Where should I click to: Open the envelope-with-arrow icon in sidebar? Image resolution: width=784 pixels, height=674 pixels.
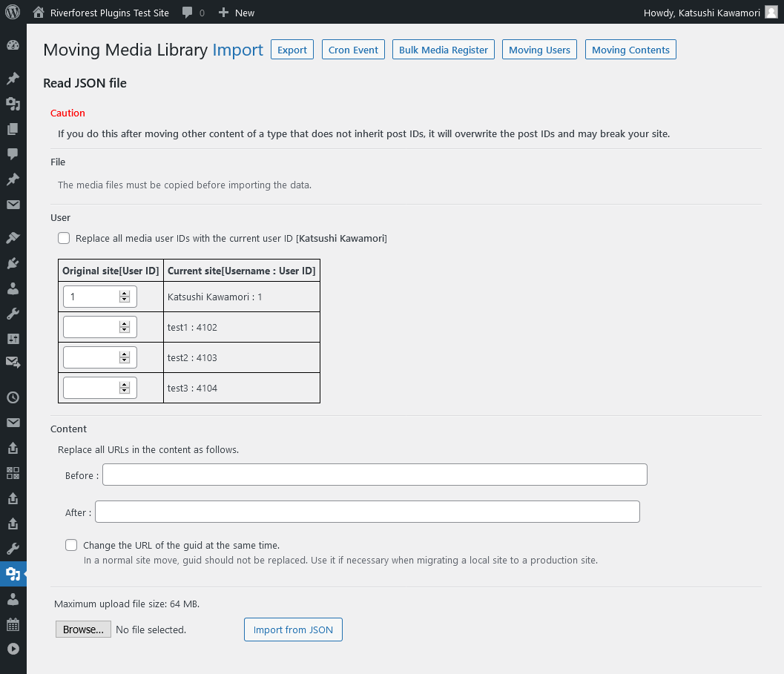coord(13,363)
